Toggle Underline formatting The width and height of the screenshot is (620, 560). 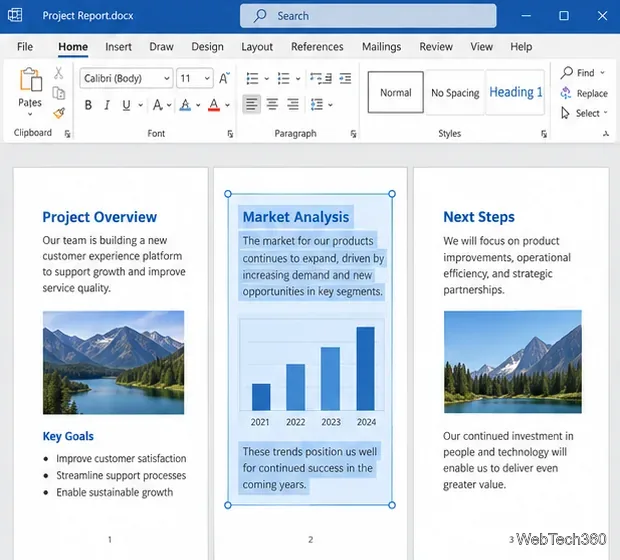tap(126, 105)
